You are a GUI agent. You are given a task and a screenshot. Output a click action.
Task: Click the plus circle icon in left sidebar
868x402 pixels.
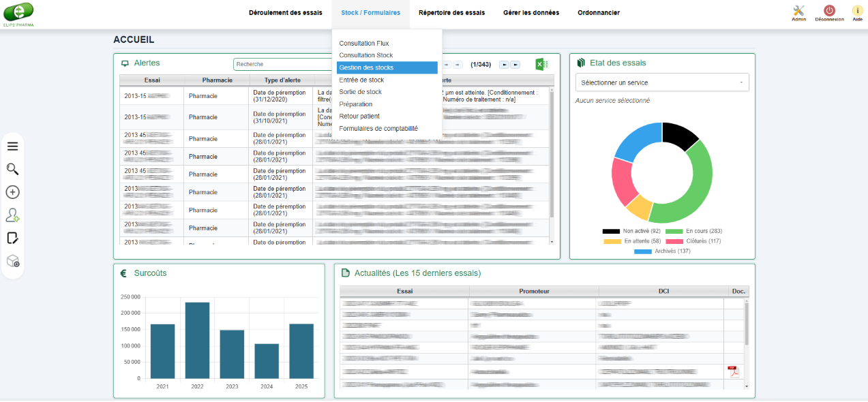12,192
